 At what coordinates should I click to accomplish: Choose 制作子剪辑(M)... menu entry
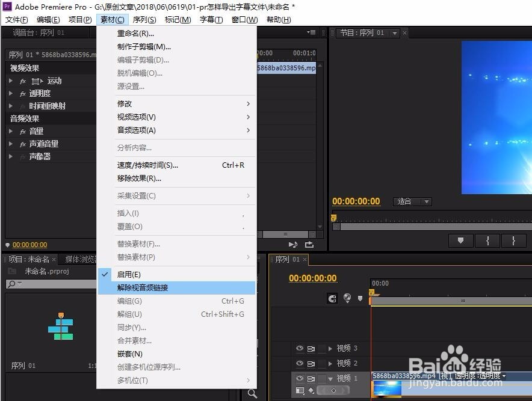coord(176,47)
